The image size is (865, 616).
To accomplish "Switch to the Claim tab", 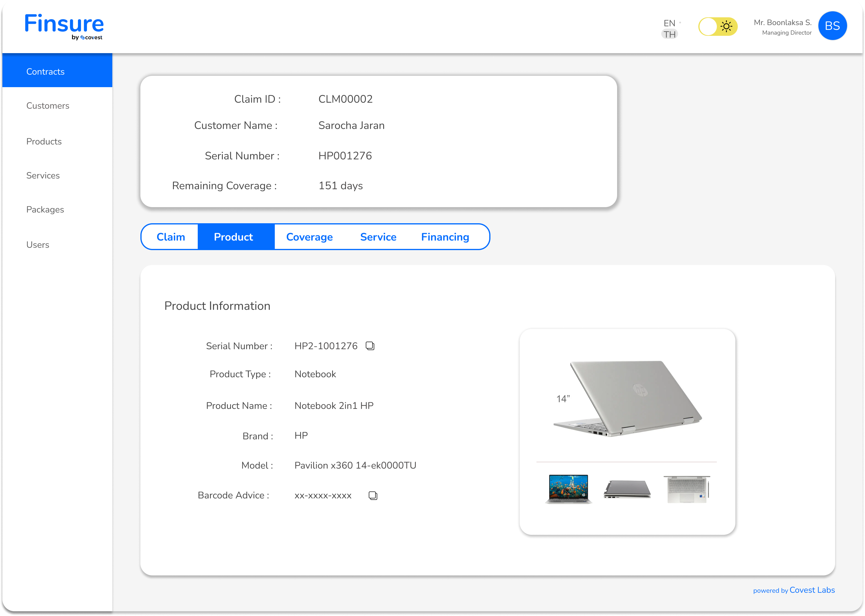I will (171, 237).
